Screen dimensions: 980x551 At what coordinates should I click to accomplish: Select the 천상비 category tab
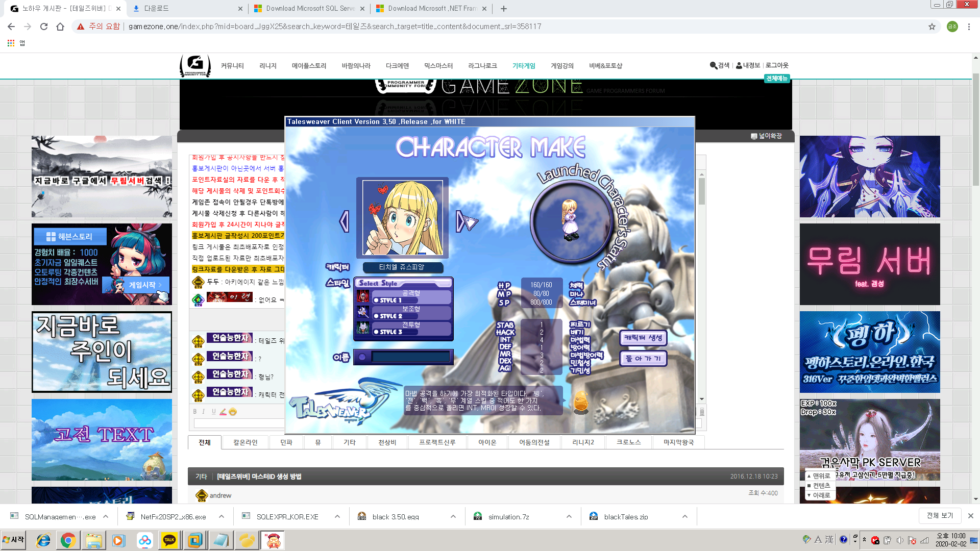pos(387,442)
